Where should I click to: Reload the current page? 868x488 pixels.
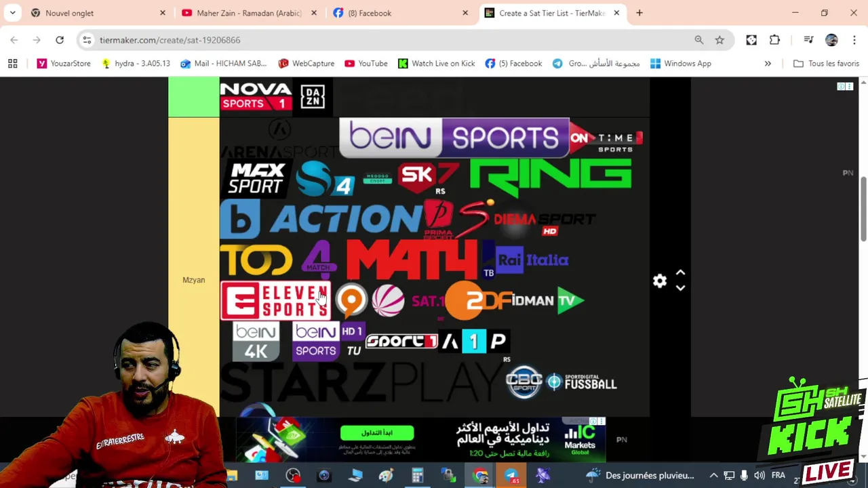60,40
